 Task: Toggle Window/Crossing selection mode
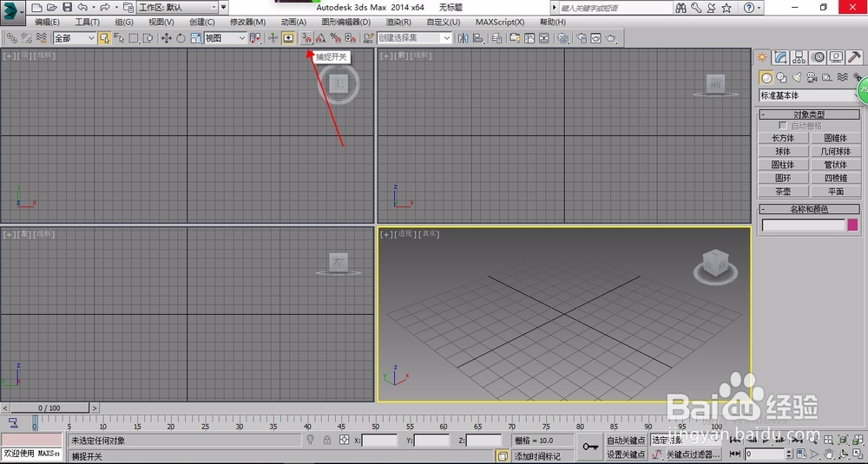pyautogui.click(x=148, y=37)
